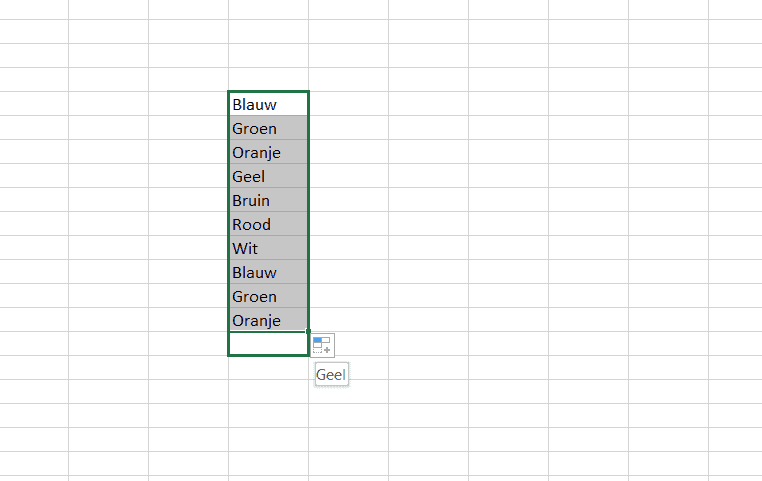Select the Rood cell
762x481 pixels.
pos(268,224)
